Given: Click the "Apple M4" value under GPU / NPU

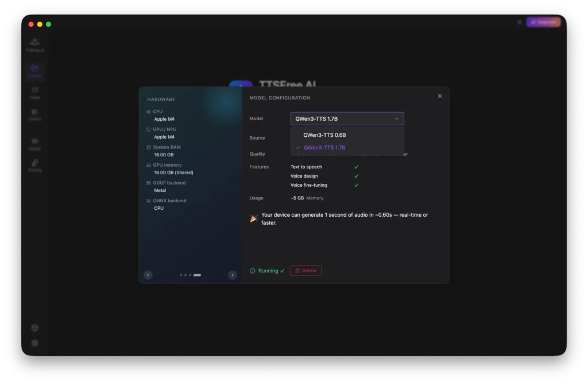Looking at the screenshot, I should pyautogui.click(x=164, y=137).
